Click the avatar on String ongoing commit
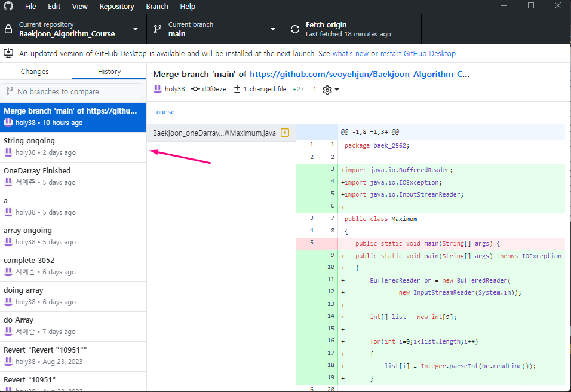The image size is (571, 392). pos(8,152)
